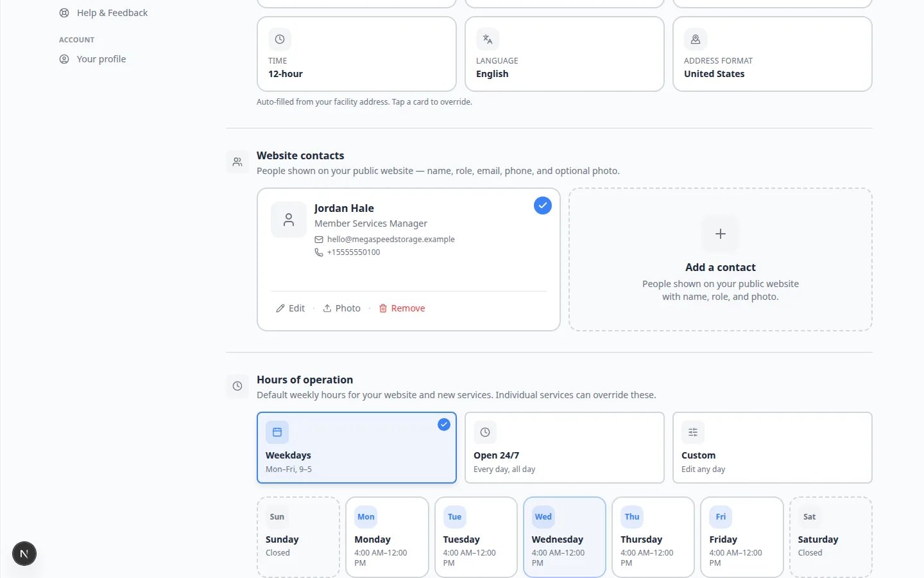Click the phone icon beside +15555550100
Screen dimensions: 924x578
(319, 252)
